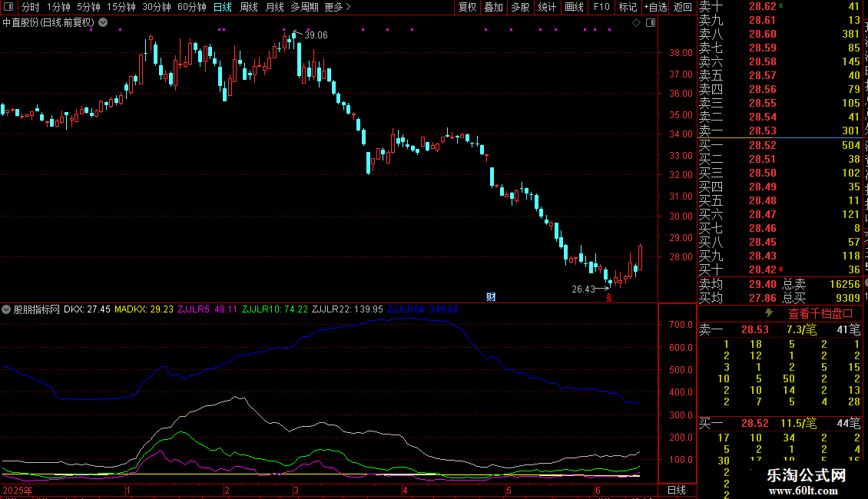Click 买均 value 27.86

click(x=763, y=298)
